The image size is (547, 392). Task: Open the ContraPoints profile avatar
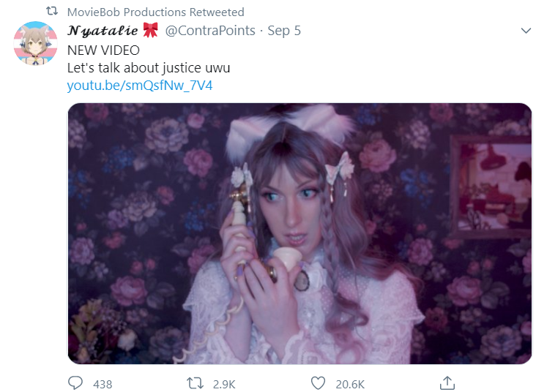click(x=35, y=43)
